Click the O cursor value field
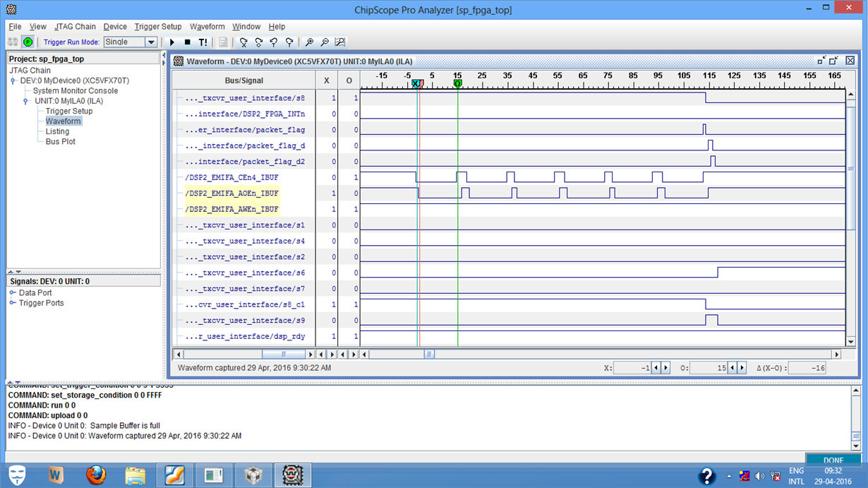Screen dimensions: 868x488 [709, 368]
